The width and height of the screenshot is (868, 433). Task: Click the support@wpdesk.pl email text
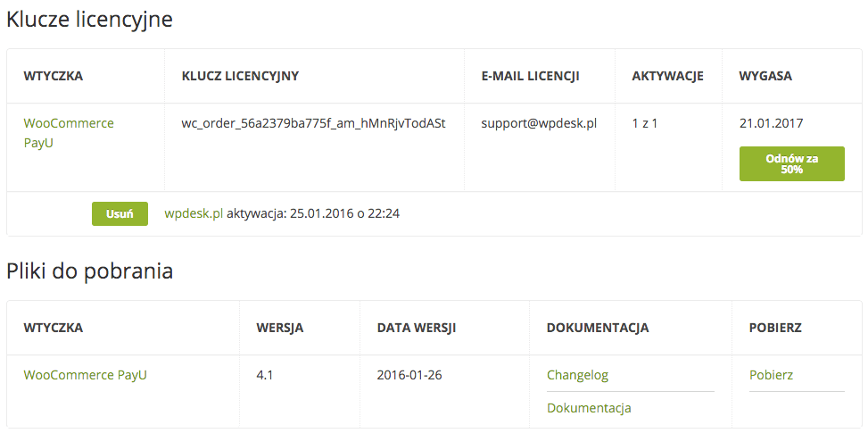tap(539, 123)
